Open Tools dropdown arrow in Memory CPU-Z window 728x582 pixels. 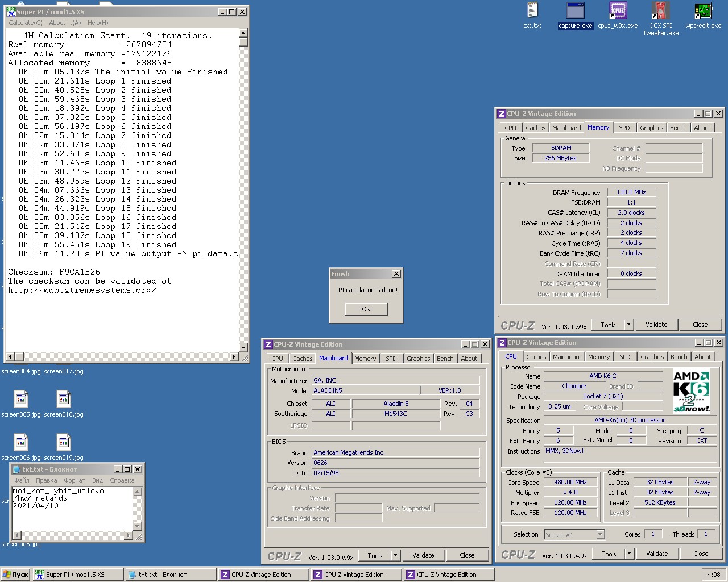(x=629, y=325)
